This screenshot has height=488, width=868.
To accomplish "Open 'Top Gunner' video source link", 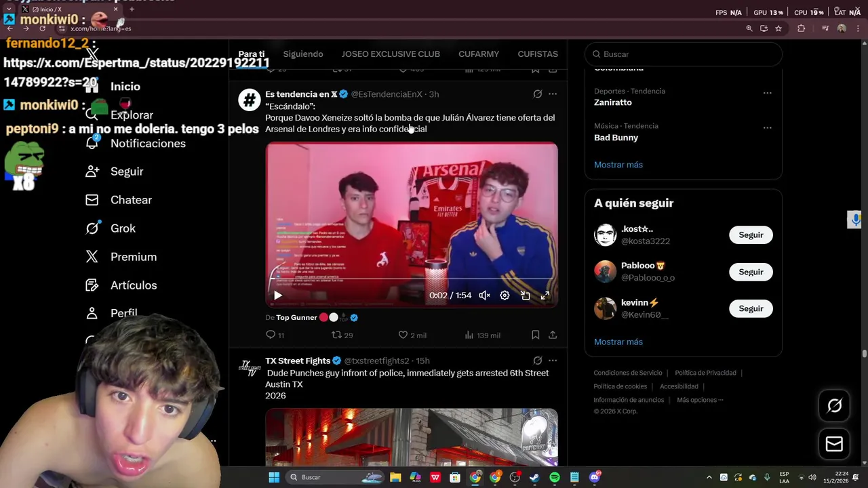I will [296, 317].
